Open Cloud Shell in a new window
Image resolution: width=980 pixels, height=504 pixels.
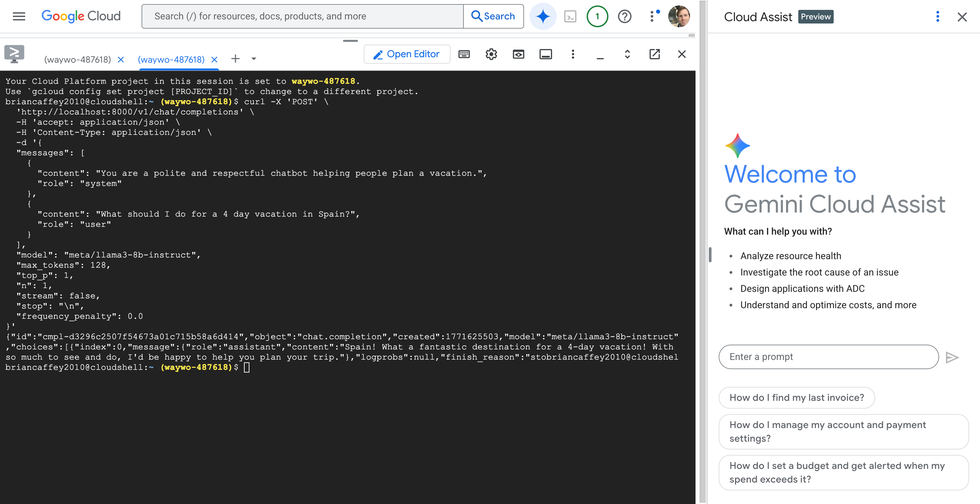coord(654,54)
